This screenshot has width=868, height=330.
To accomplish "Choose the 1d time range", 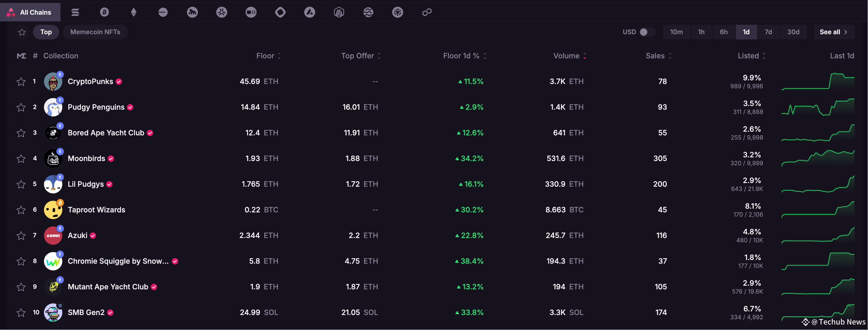I will click(x=746, y=32).
